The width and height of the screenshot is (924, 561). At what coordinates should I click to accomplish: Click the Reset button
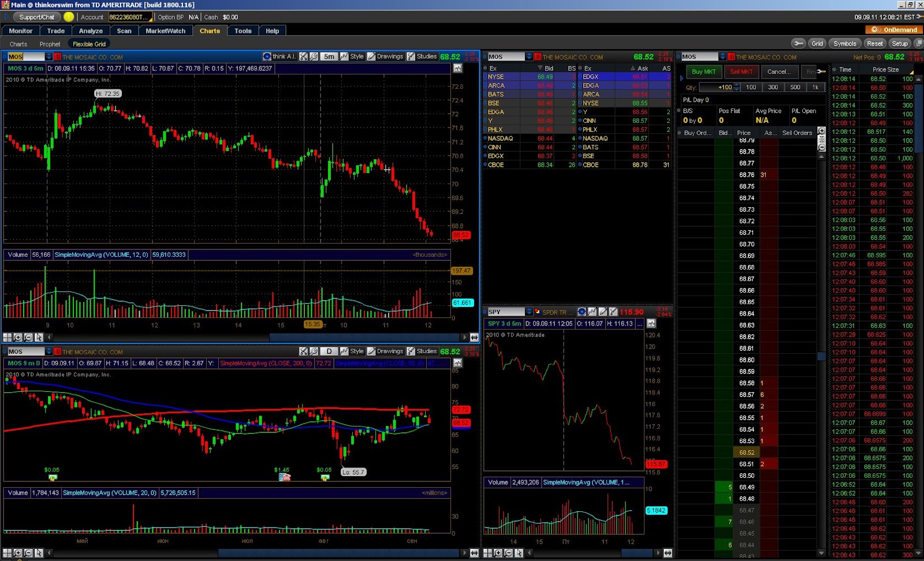874,43
